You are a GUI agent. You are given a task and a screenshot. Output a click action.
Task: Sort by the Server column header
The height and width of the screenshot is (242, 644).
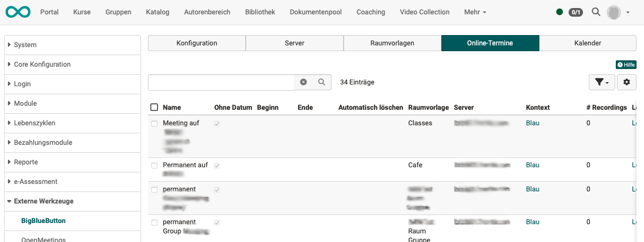coord(464,107)
